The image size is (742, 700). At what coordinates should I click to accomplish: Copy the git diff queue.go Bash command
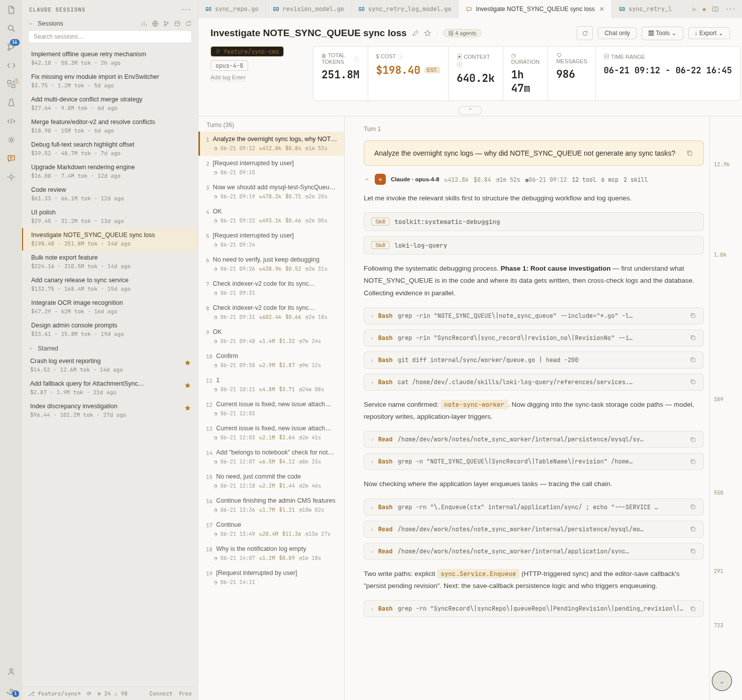click(x=693, y=360)
